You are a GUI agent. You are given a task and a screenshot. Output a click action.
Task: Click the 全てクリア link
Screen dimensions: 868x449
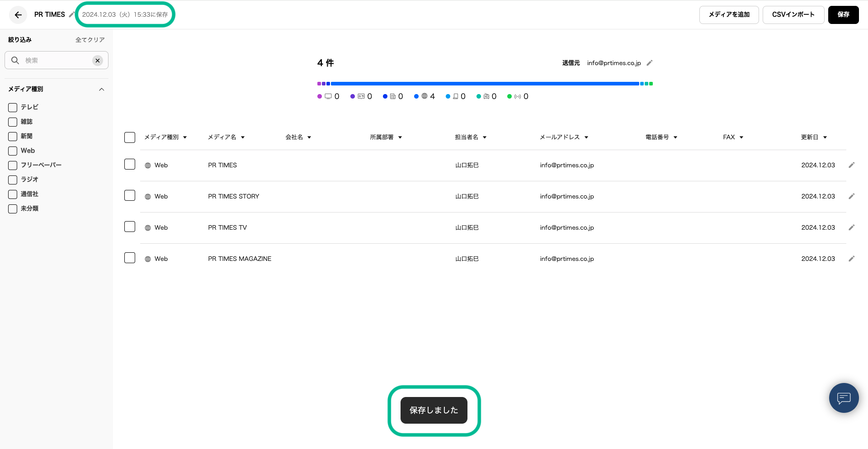tap(90, 40)
